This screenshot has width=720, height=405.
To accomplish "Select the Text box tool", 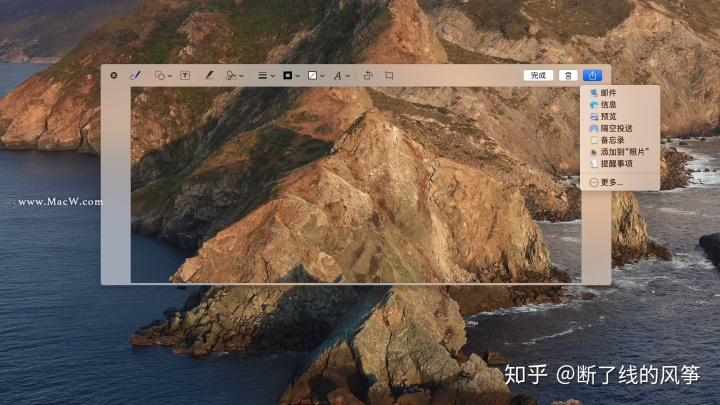I will click(x=185, y=75).
